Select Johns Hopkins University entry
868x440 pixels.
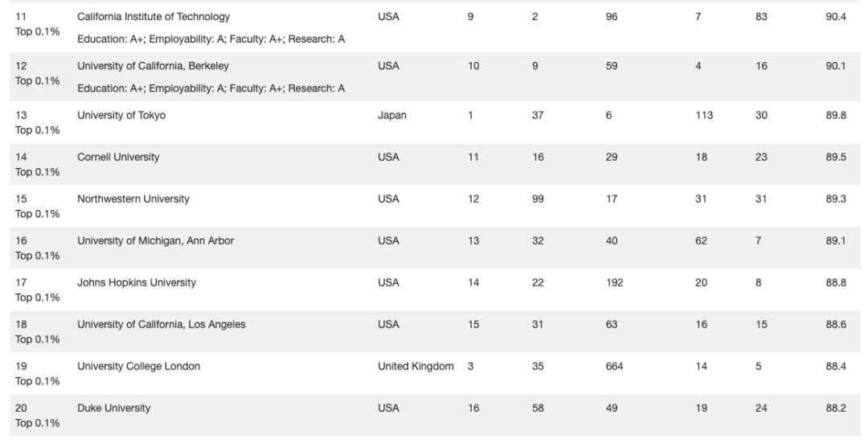(x=136, y=282)
